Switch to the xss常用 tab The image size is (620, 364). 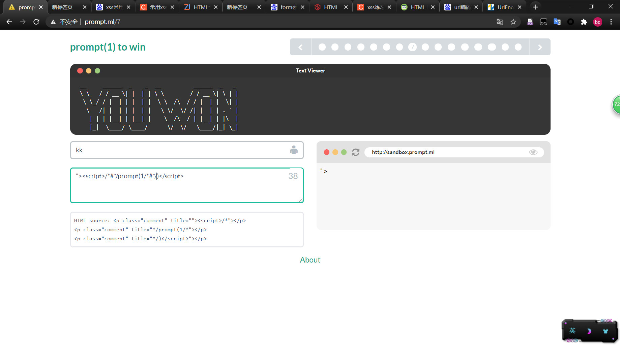114,7
